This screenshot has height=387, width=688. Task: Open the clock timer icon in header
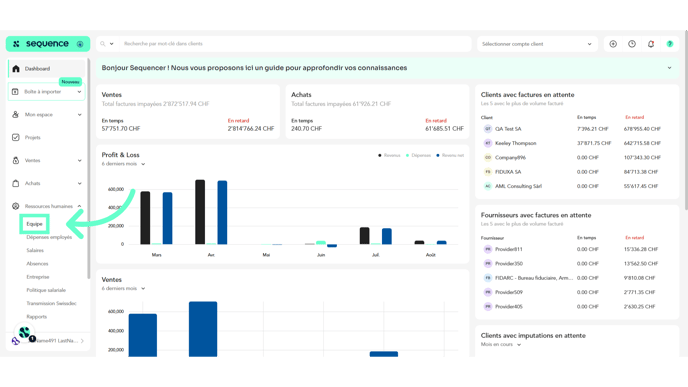coord(632,44)
